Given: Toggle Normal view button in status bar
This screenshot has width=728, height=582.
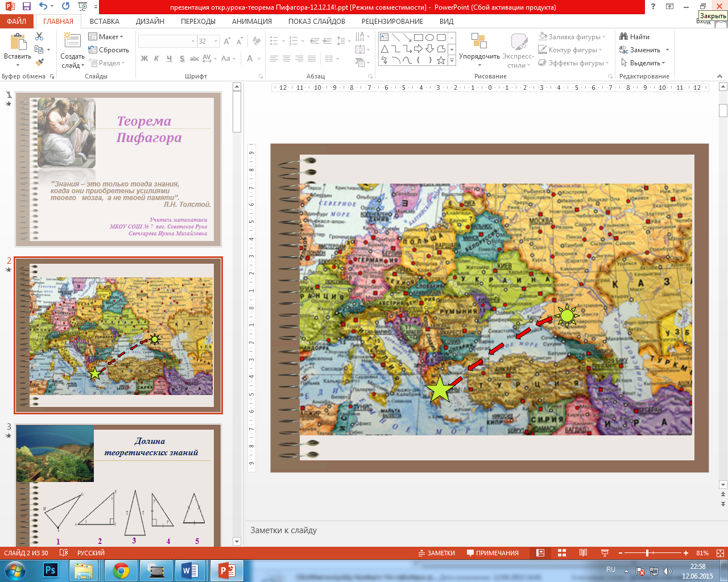Looking at the screenshot, I should point(541,553).
